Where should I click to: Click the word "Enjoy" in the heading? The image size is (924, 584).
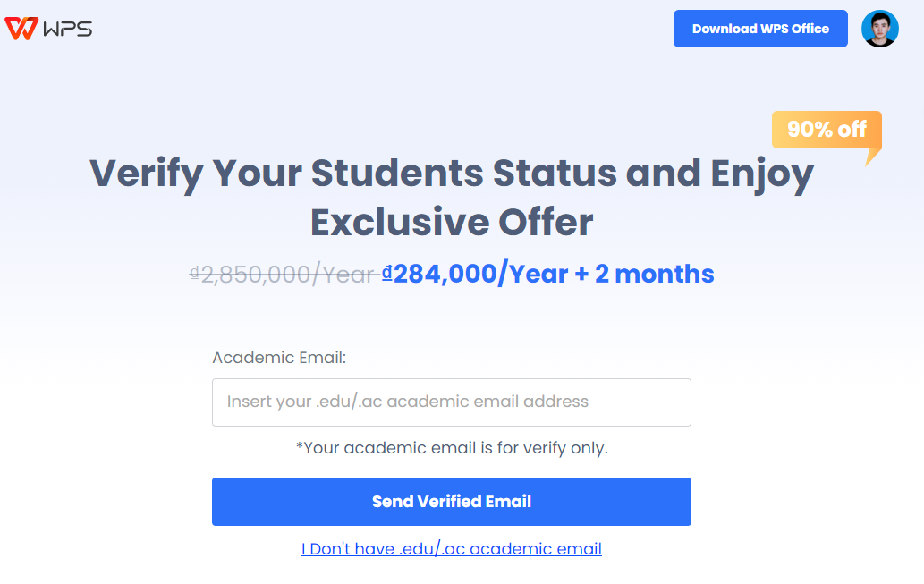(x=761, y=173)
